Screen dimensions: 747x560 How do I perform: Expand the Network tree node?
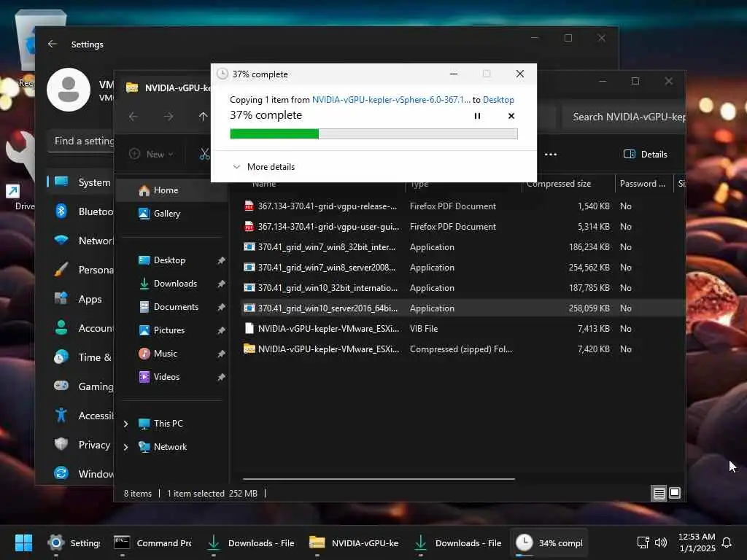[x=125, y=447]
